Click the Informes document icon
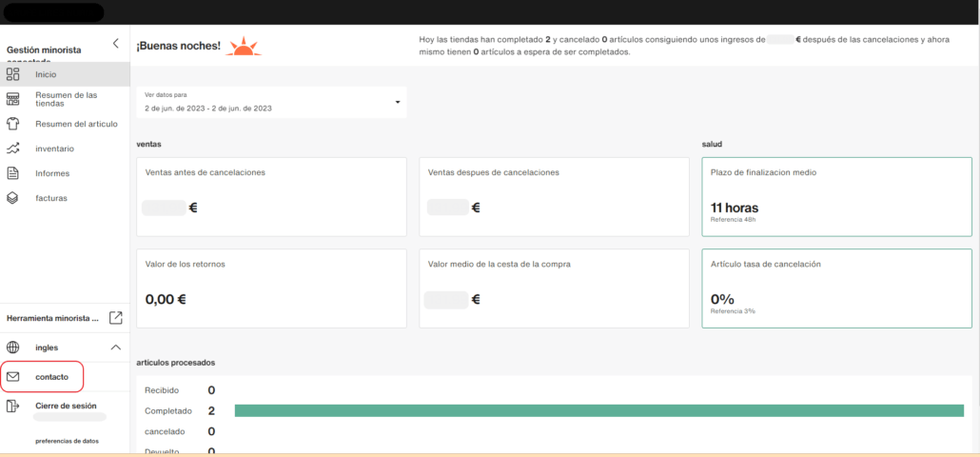 click(x=13, y=173)
